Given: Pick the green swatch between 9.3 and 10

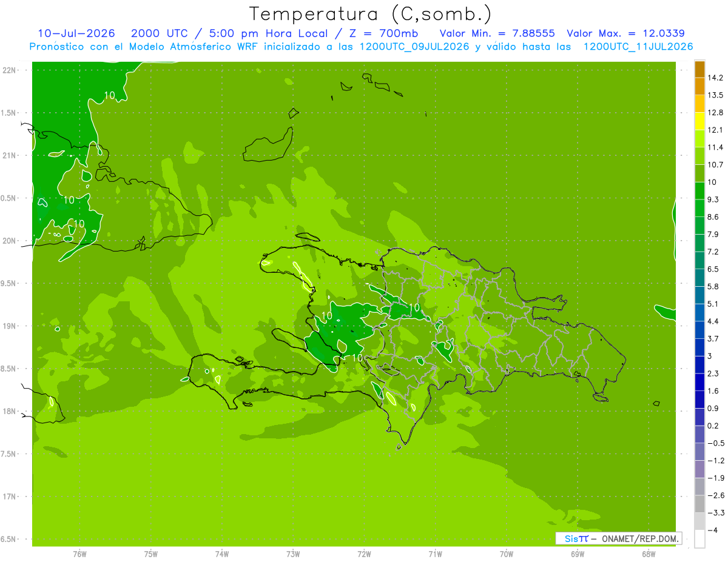Looking at the screenshot, I should (699, 190).
